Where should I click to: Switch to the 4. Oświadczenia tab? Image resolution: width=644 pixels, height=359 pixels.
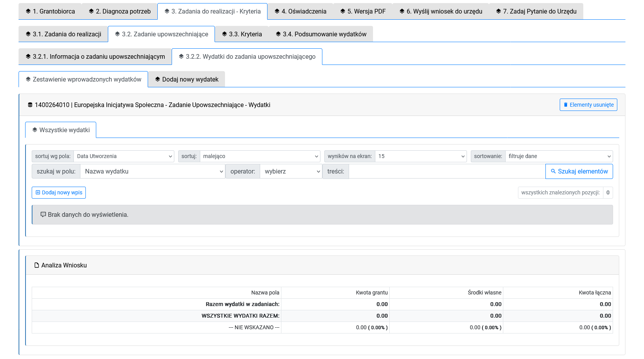coord(300,11)
